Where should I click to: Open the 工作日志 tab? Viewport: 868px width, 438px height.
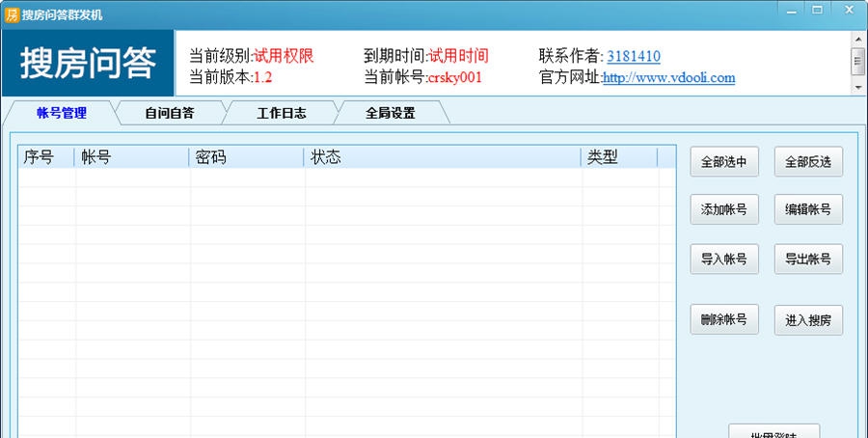[x=282, y=113]
